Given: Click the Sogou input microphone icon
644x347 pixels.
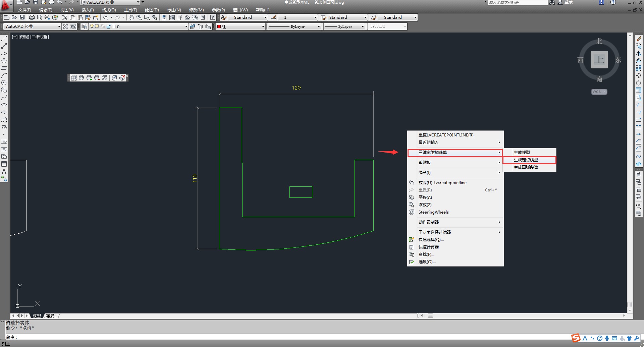Looking at the screenshot, I should coord(607,338).
